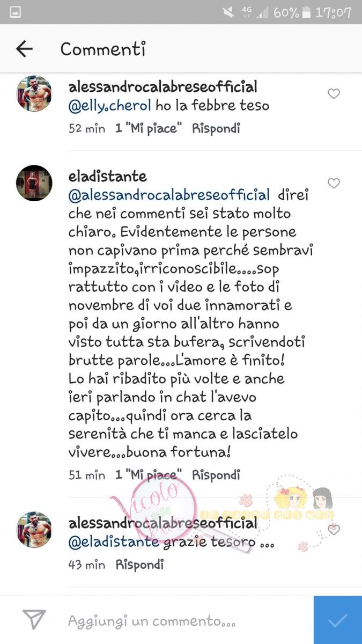
Task: Reply to the 43 min comment
Action: [139, 565]
